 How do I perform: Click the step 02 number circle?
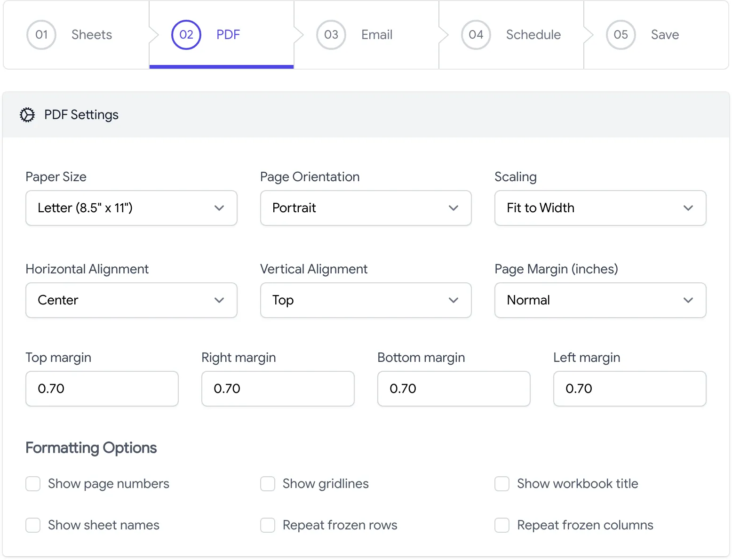tap(186, 35)
